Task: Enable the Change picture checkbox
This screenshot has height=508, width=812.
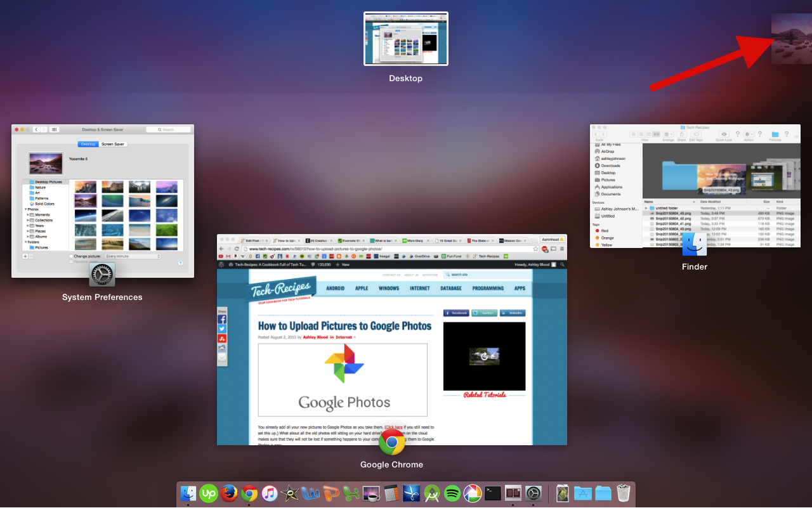Action: [x=71, y=256]
